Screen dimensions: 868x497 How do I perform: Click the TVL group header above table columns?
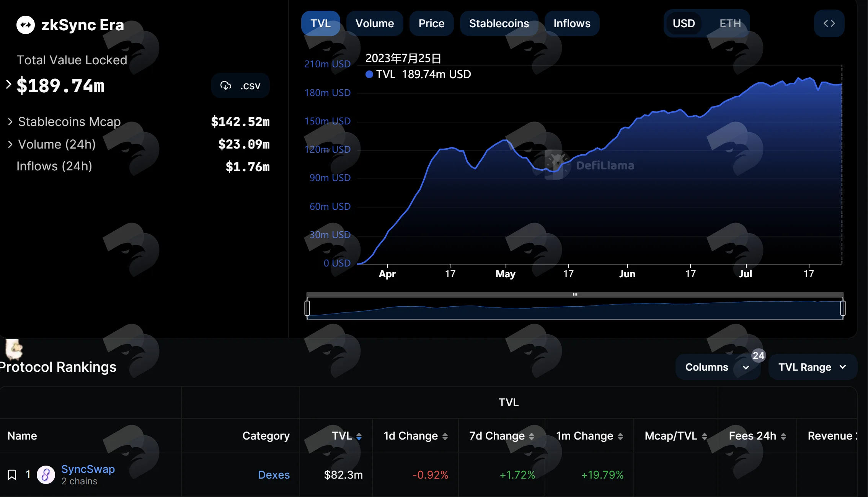coord(509,402)
